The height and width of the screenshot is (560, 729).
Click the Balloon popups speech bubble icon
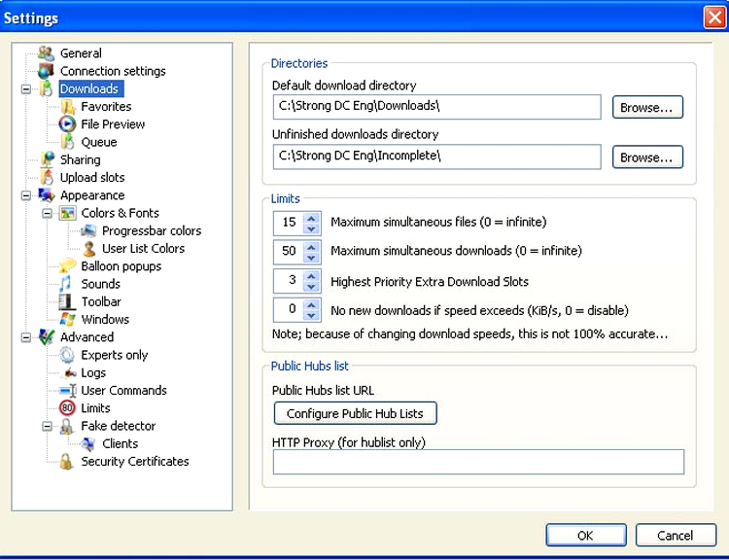(x=67, y=266)
